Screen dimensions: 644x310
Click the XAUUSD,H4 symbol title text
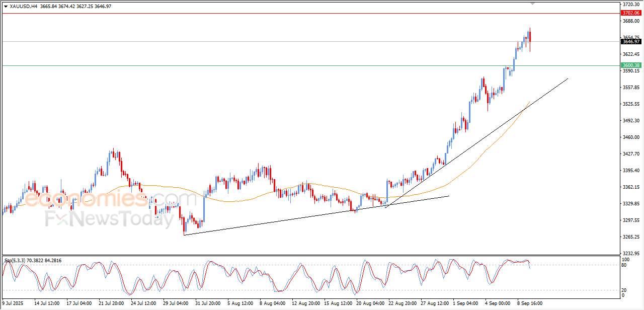(23, 6)
